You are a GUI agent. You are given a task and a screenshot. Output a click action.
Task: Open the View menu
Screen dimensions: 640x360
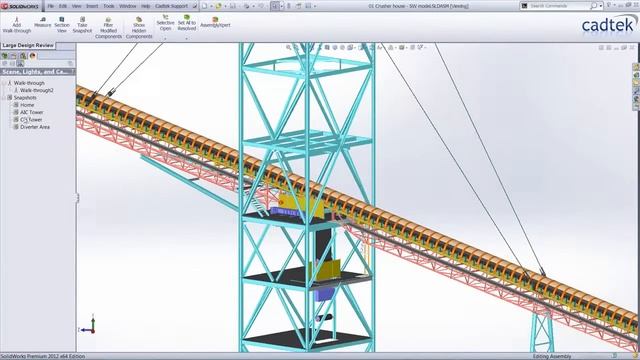coord(76,6)
